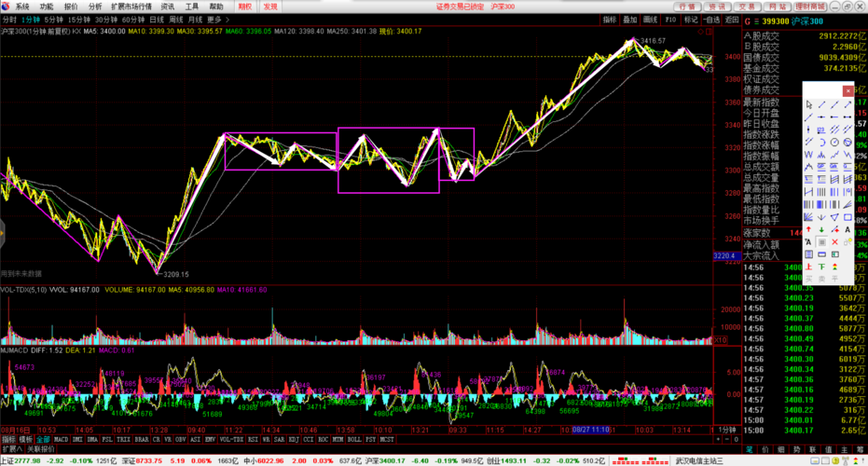868x466 pixels.
Task: Open the 扩展市场行情 menu
Action: [x=131, y=6]
